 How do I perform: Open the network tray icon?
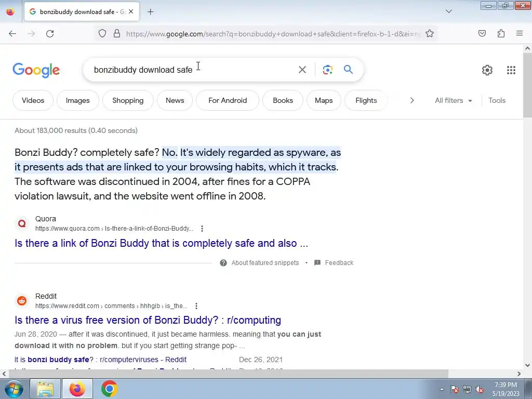click(x=467, y=390)
